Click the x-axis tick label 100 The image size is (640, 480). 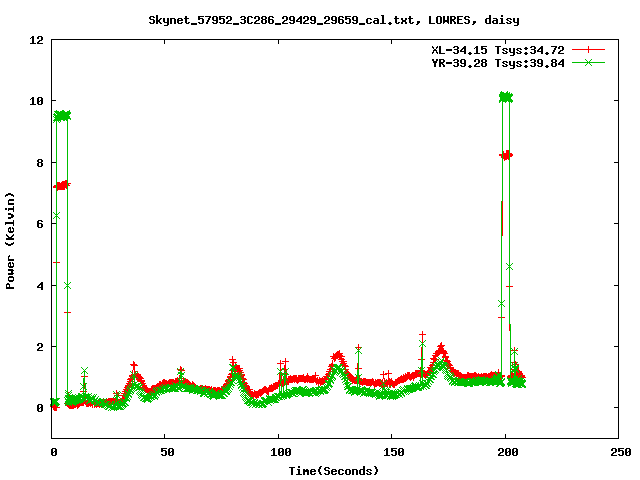[x=280, y=452]
